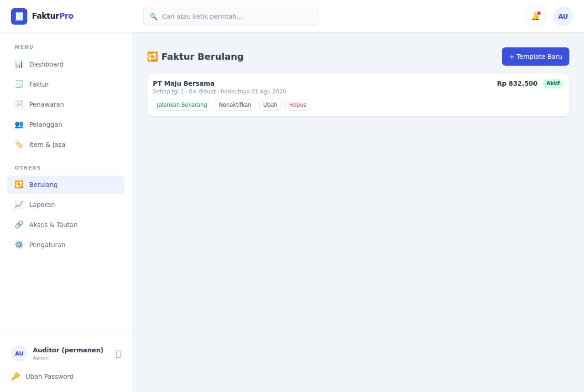Viewport: 584px width, 392px height.
Task: Deactivate template via Nonaktifkan button
Action: pos(235,105)
